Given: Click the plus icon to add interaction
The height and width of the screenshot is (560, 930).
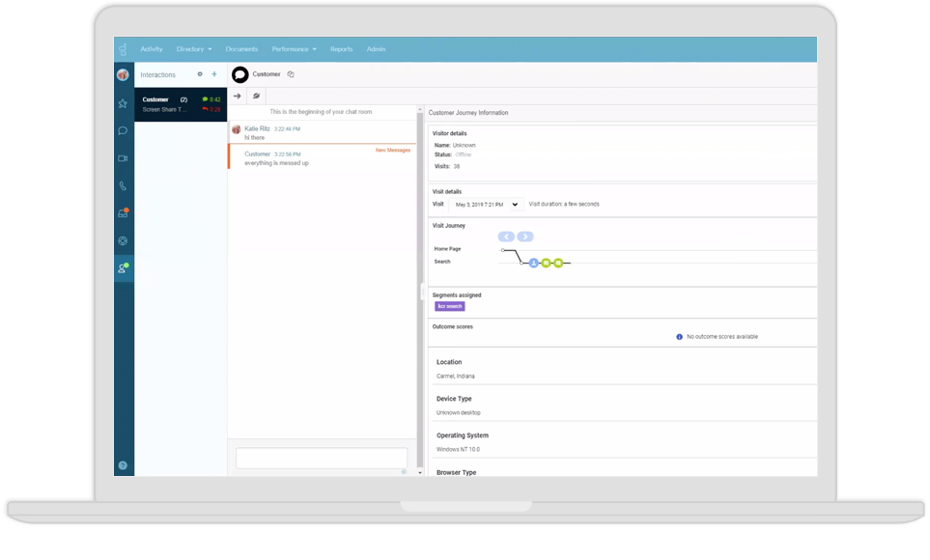Looking at the screenshot, I should coord(214,74).
